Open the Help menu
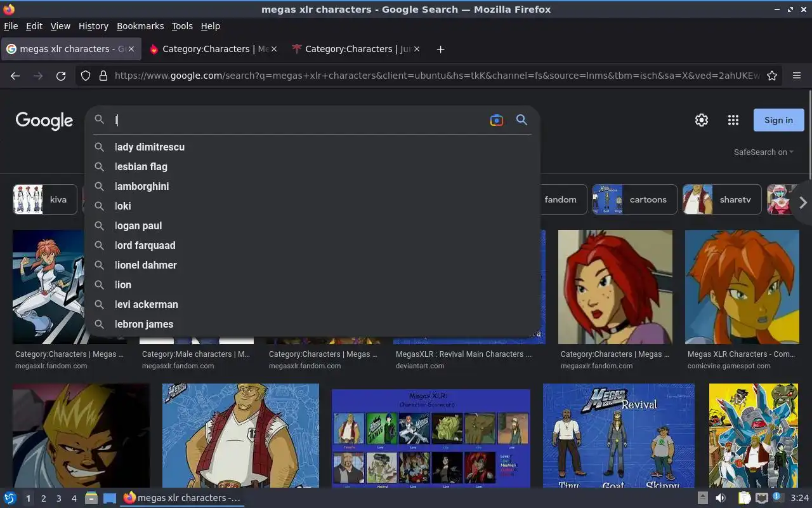 click(x=211, y=26)
